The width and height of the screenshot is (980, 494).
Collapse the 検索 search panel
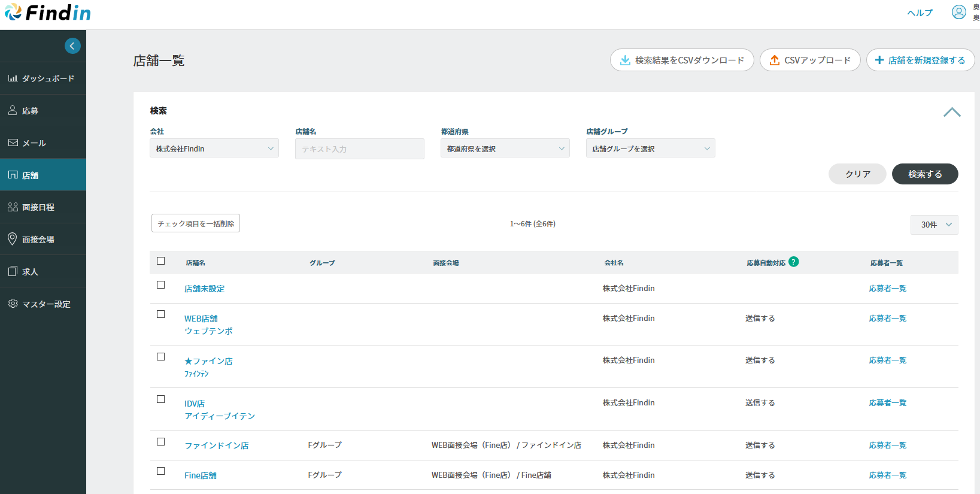[952, 113]
